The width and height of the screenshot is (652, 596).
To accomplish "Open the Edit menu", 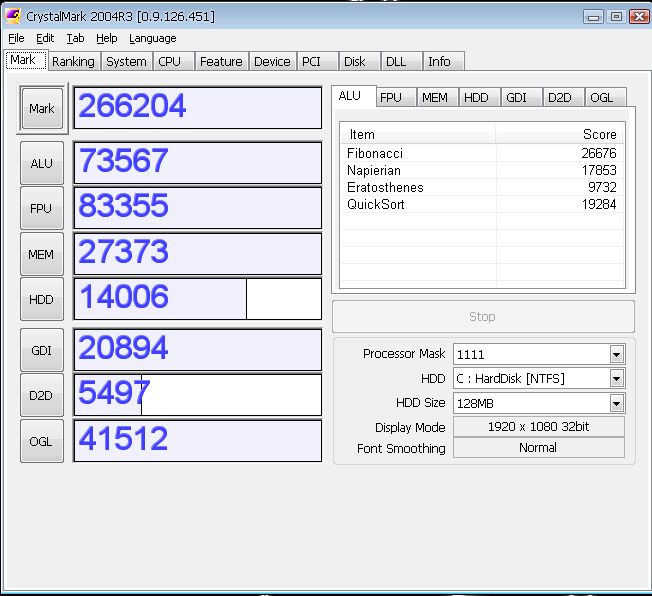I will pos(45,38).
